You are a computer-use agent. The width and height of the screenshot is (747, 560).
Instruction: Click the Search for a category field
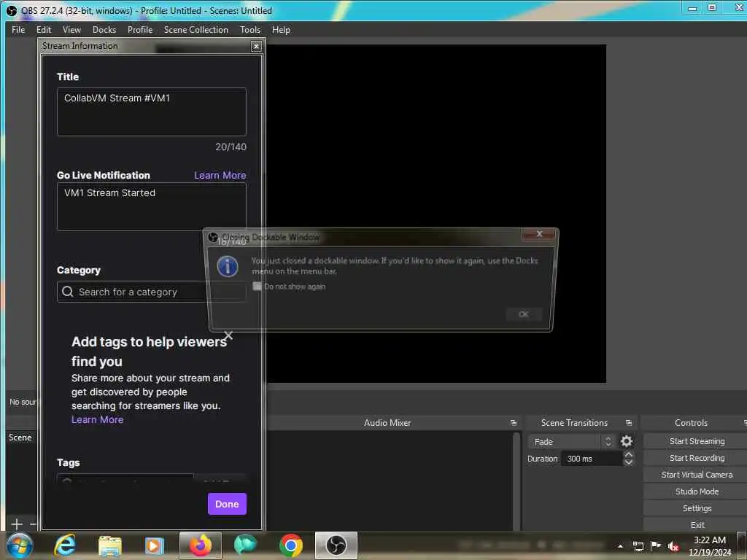152,292
